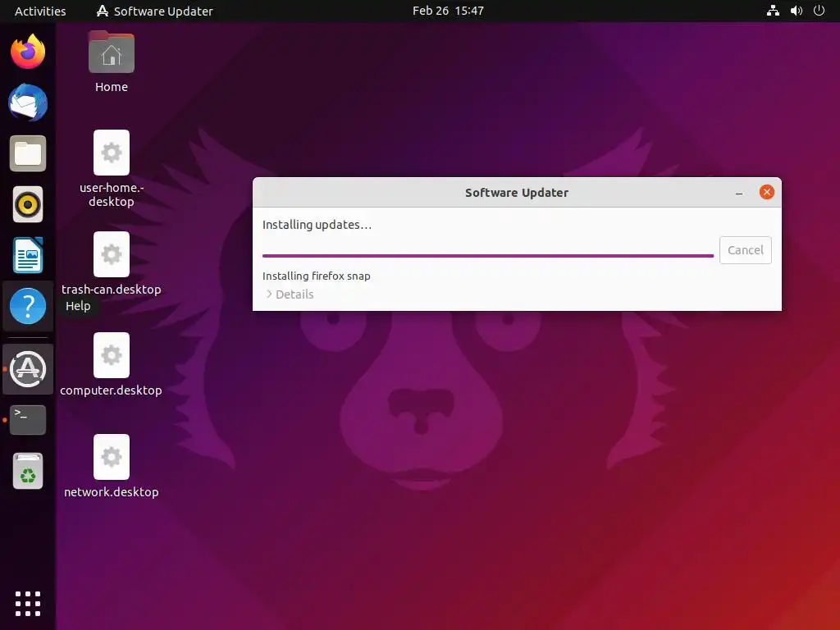Open Firefox from the dock
840x630 pixels.
point(28,52)
